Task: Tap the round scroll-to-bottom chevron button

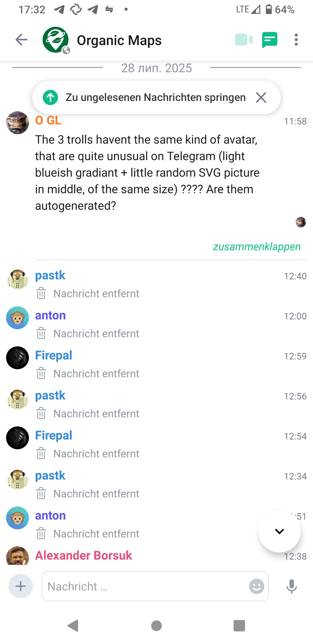Action: click(280, 531)
